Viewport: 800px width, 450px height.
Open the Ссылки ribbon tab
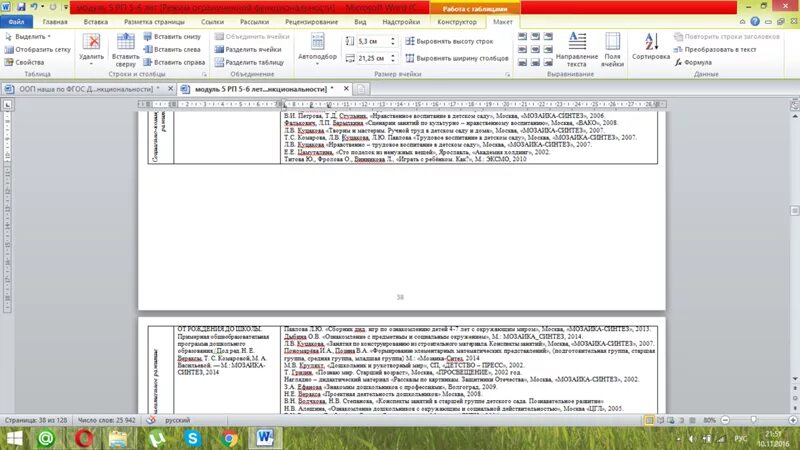(x=212, y=22)
